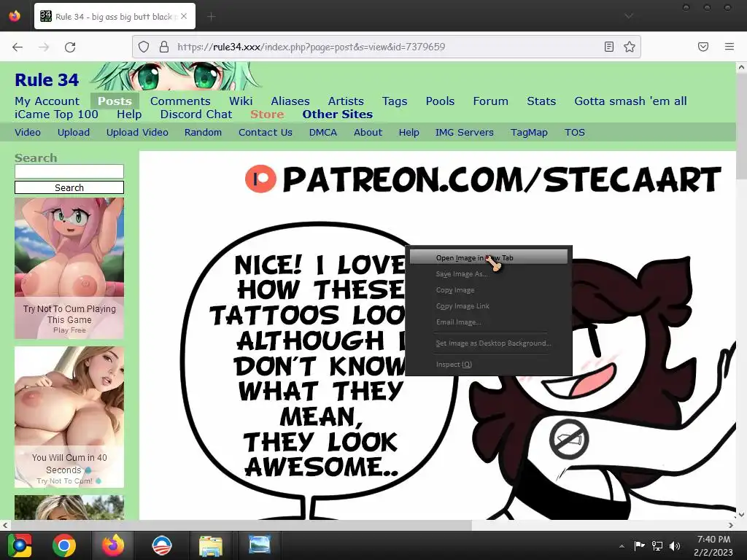Click the site Search text box
Image resolution: width=747 pixels, height=560 pixels.
[x=69, y=171]
